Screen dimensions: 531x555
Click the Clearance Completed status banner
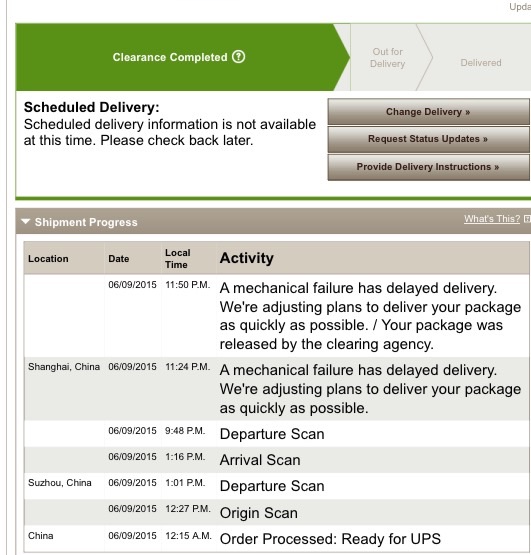179,57
